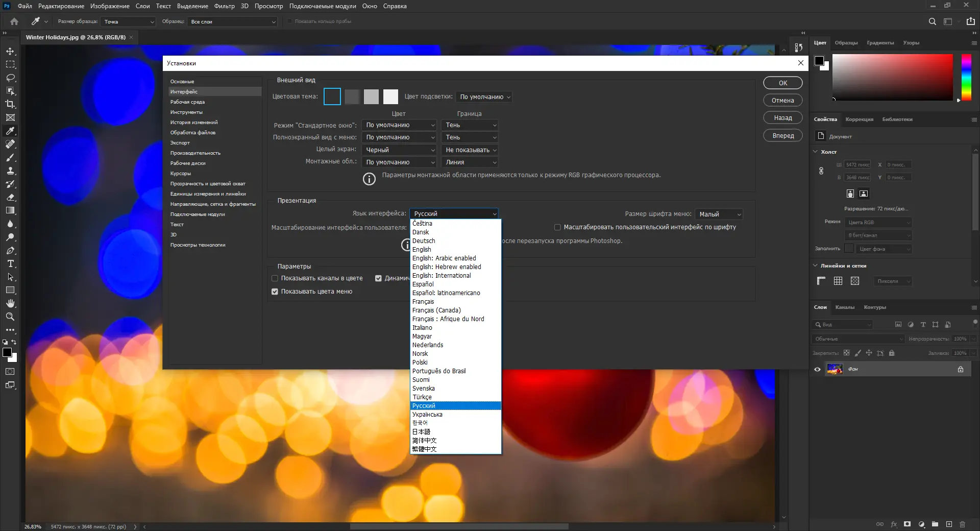Choose Français from the language list
This screenshot has height=531, width=980.
tap(423, 302)
